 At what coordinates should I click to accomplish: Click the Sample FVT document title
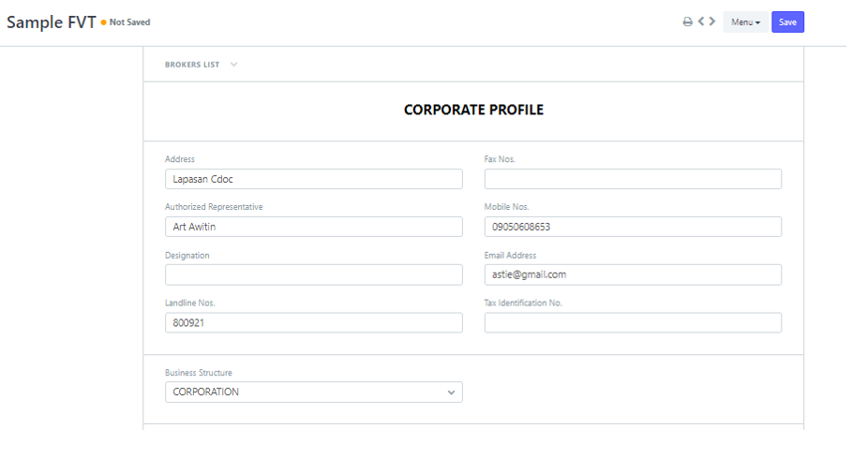pyautogui.click(x=51, y=22)
